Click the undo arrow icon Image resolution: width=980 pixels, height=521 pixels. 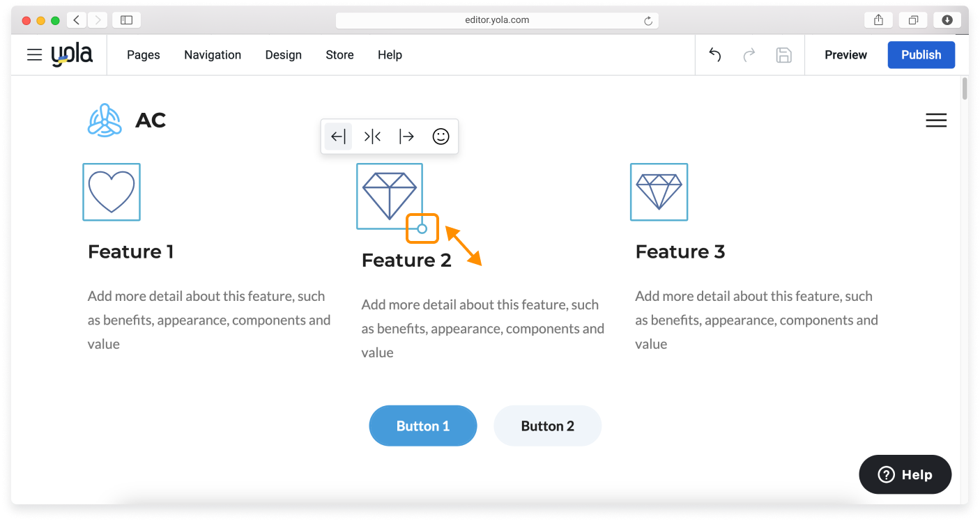tap(714, 55)
